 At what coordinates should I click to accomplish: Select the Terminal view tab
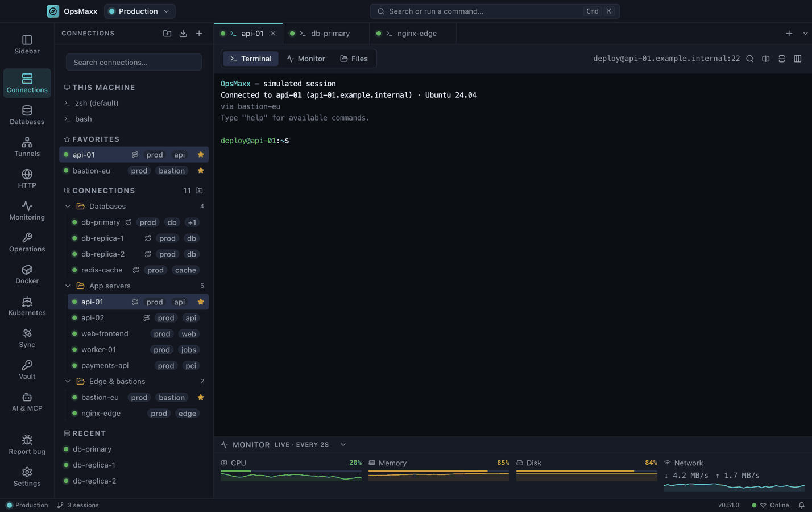(x=251, y=59)
